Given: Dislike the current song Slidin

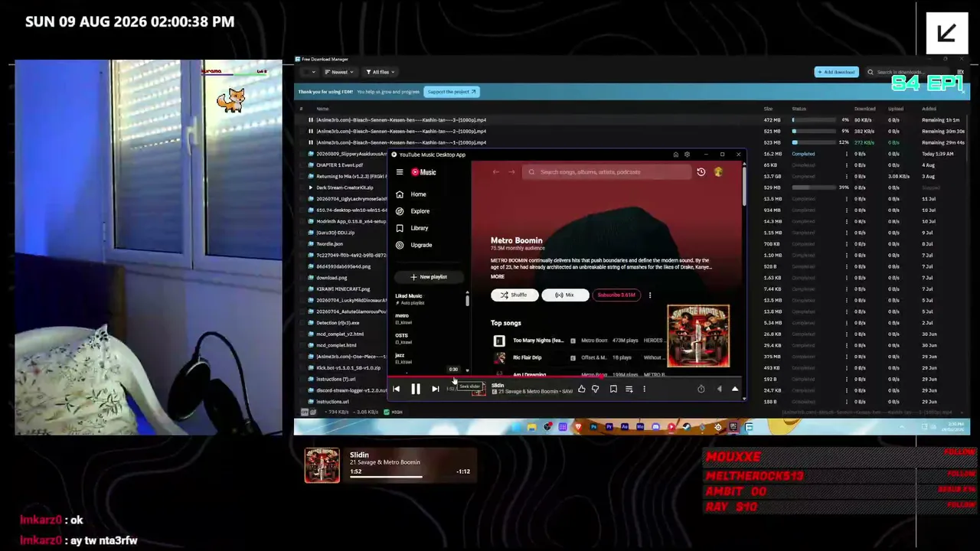Looking at the screenshot, I should [x=596, y=390].
